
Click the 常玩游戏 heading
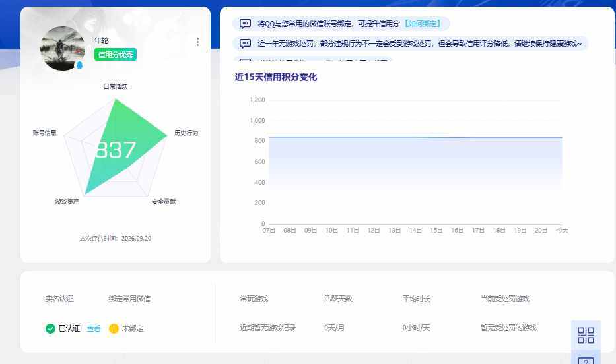(x=254, y=299)
